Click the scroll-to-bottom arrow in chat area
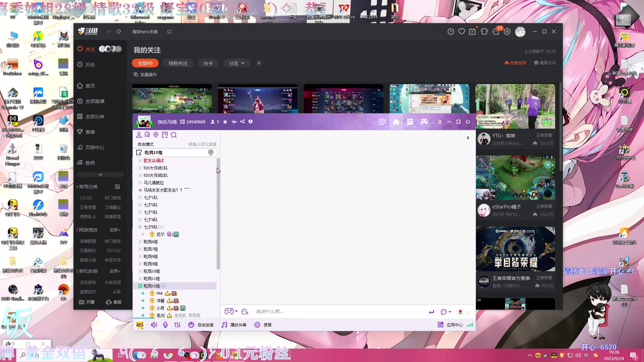The image size is (644, 362). [468, 138]
